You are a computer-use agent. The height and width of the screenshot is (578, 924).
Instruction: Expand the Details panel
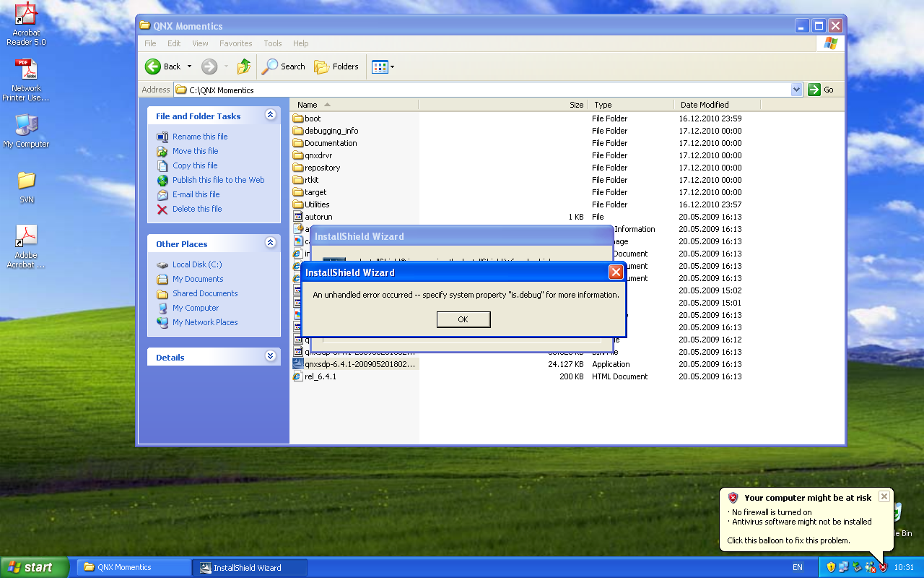click(x=270, y=356)
